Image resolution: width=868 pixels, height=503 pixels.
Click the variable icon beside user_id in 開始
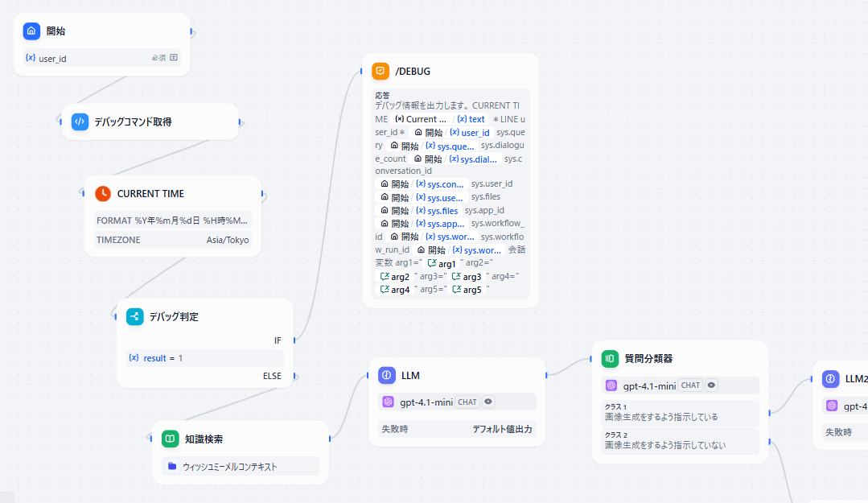coord(31,58)
